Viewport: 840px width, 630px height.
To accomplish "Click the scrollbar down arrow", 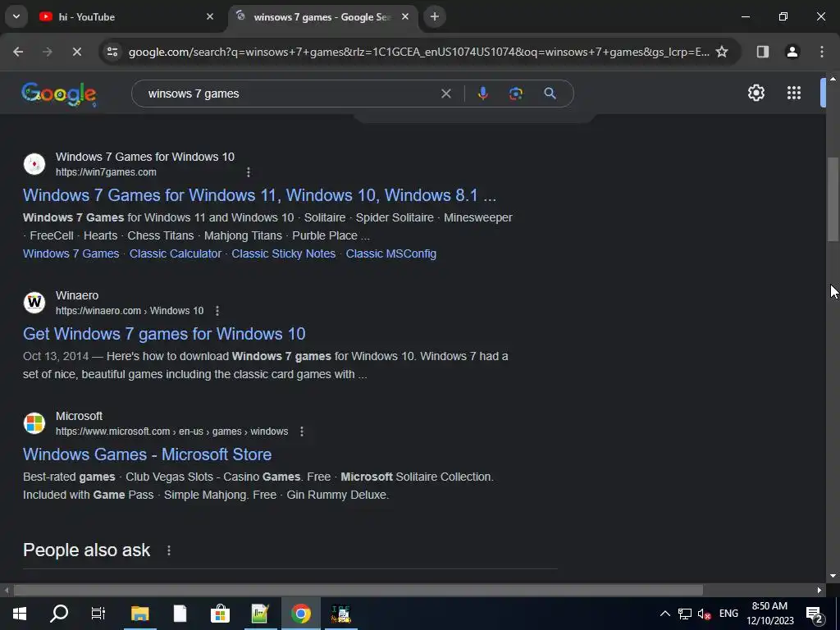I will tap(833, 576).
